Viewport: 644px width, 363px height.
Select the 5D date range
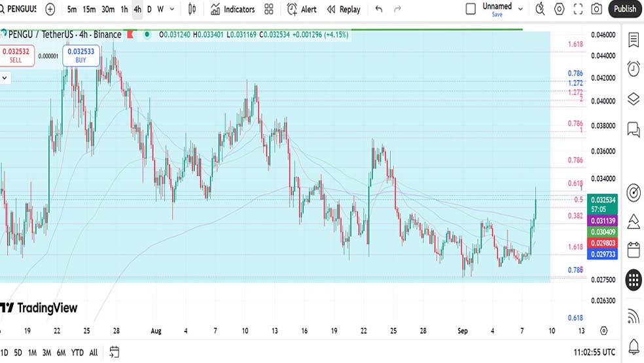point(18,353)
